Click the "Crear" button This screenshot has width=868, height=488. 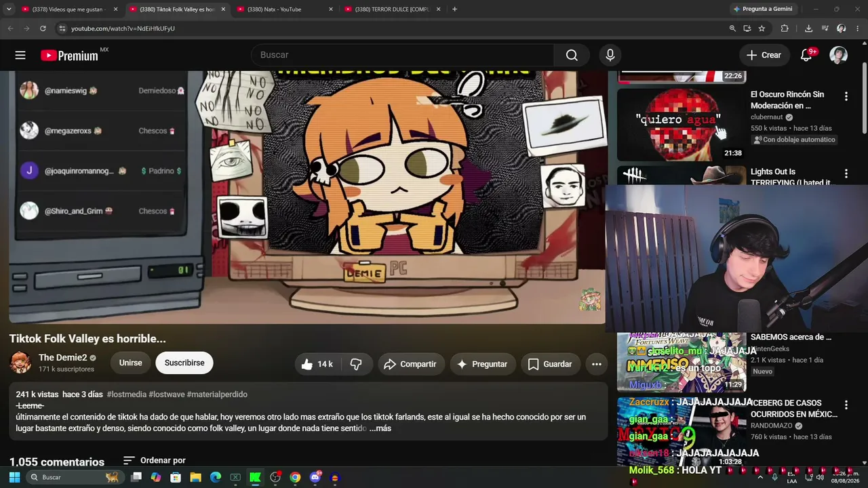click(x=764, y=55)
